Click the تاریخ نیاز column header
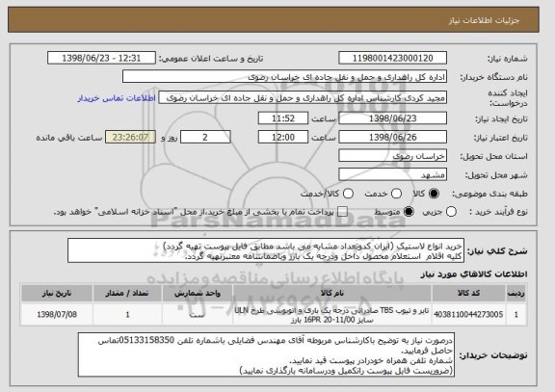This screenshot has height=392, width=555. tap(57, 293)
